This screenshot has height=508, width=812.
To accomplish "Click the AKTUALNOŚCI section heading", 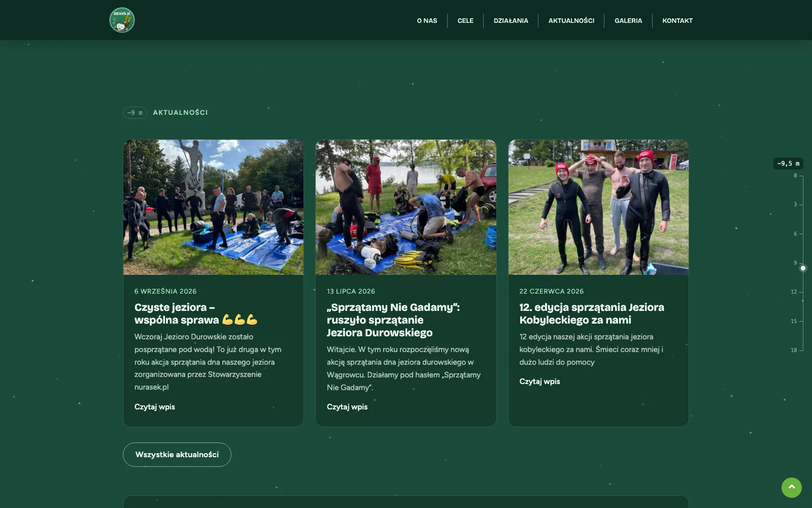I will 180,113.
